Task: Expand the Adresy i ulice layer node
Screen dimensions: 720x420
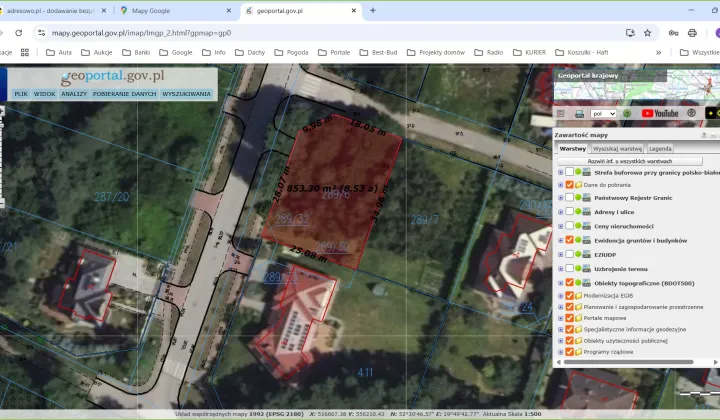Action: pos(560,212)
